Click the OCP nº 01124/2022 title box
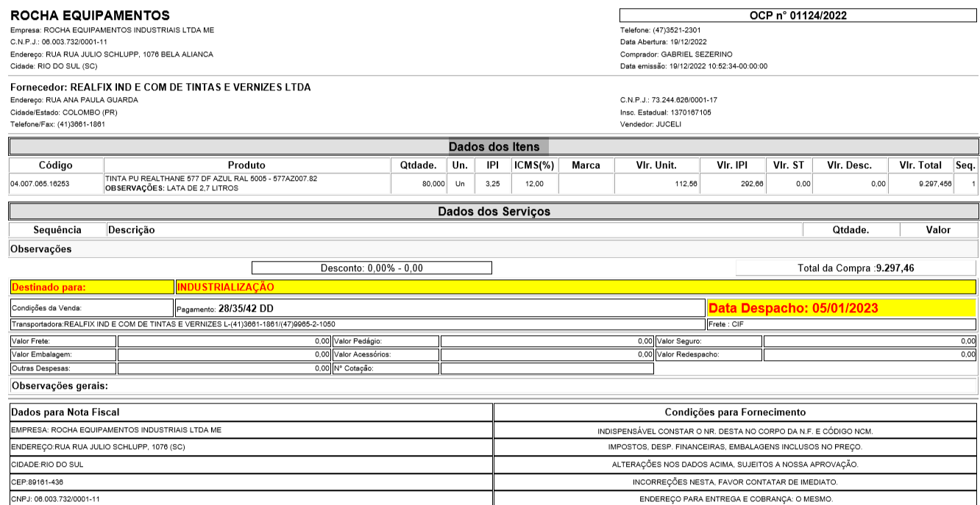 [798, 15]
